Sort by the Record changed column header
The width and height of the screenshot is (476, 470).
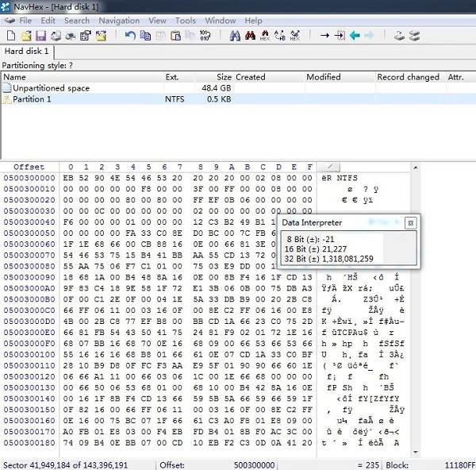[x=410, y=77]
